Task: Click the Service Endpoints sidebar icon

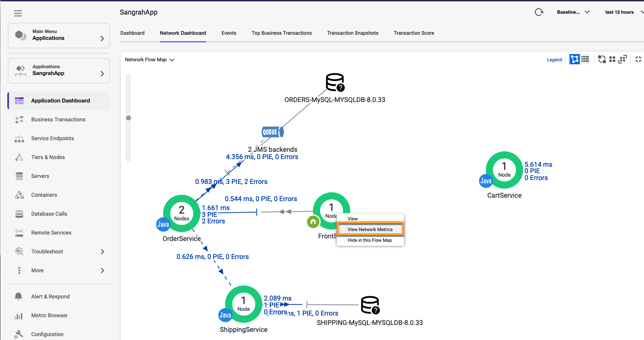Action: pyautogui.click(x=19, y=138)
